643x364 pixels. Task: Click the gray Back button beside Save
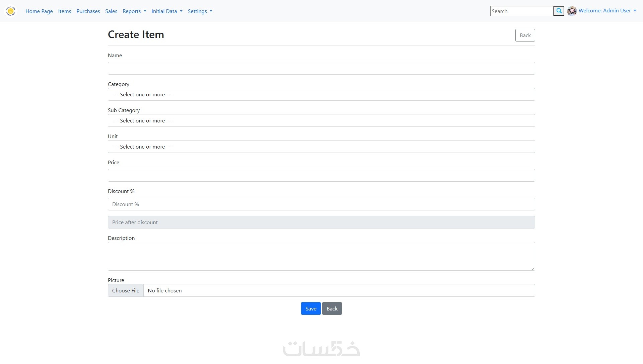pyautogui.click(x=332, y=308)
